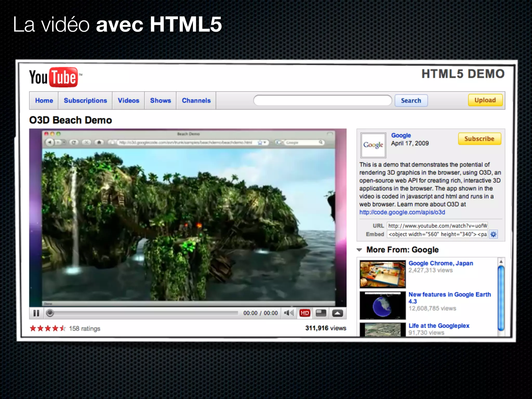Click the related videos scrollbar up arrow
The image size is (532, 399).
501,261
